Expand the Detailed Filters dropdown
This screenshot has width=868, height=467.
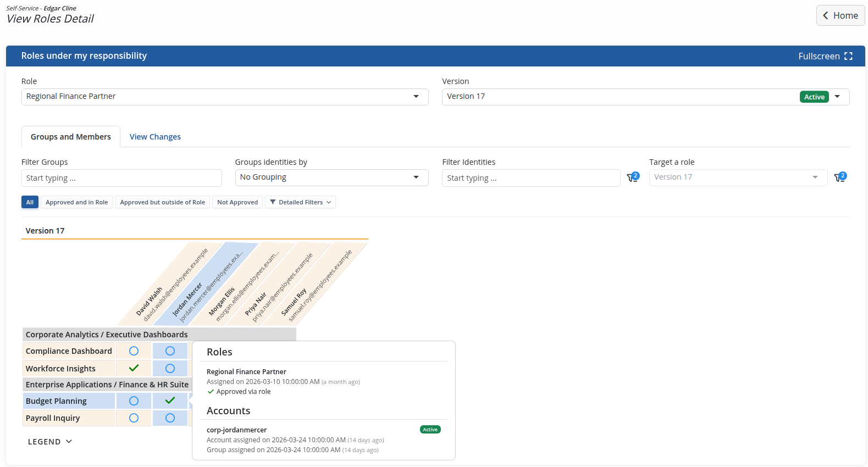300,202
